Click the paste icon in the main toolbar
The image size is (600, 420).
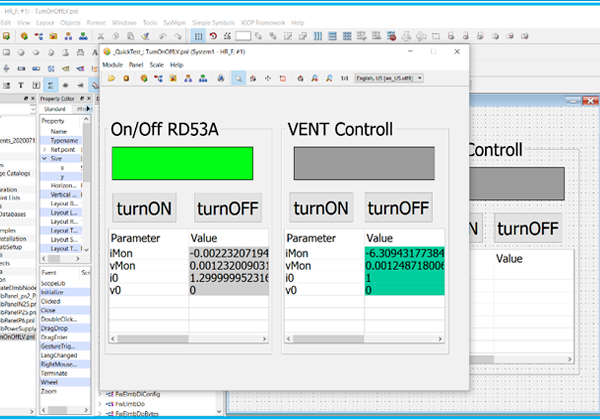click(130, 36)
